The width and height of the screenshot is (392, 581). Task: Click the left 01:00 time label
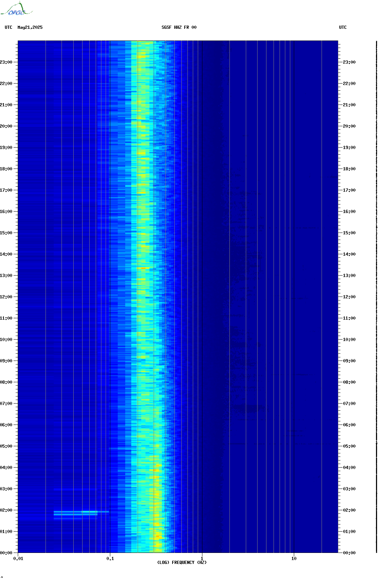(x=6, y=532)
